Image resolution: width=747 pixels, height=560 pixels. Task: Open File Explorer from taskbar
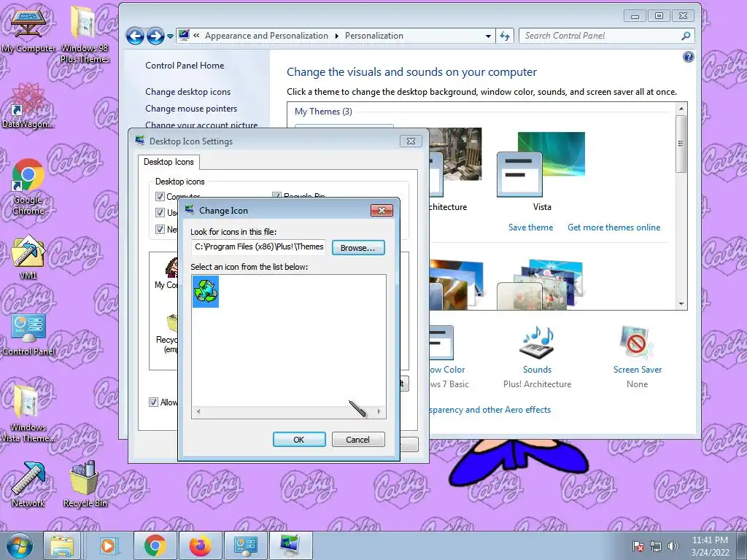[x=62, y=545]
